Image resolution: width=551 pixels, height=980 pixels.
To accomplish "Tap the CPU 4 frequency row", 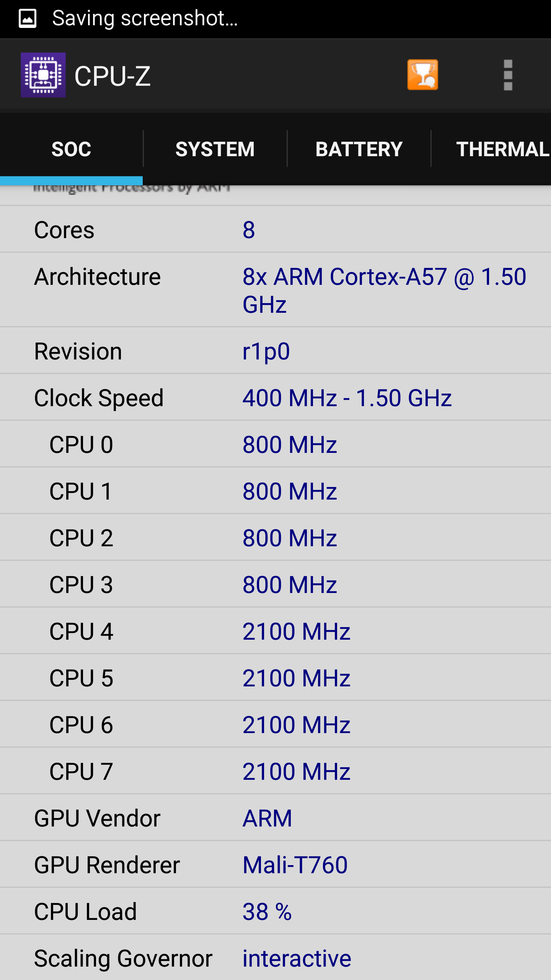I will pos(275,631).
